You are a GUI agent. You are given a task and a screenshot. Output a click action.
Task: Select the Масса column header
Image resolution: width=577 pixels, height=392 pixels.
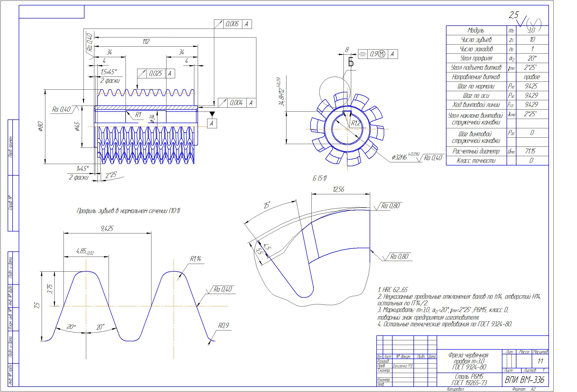click(x=524, y=352)
